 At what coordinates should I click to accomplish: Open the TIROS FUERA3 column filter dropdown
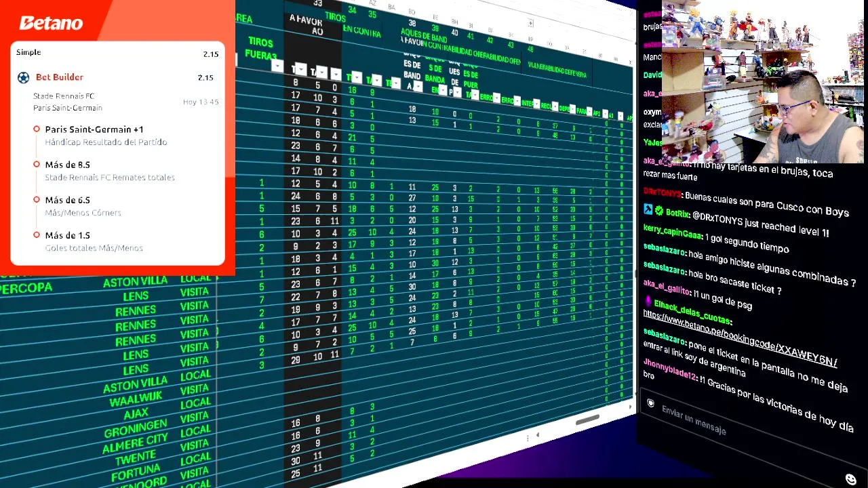coord(277,66)
